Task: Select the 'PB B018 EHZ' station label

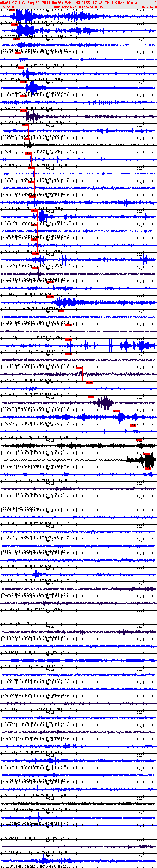Action: pyautogui.click(x=11, y=552)
